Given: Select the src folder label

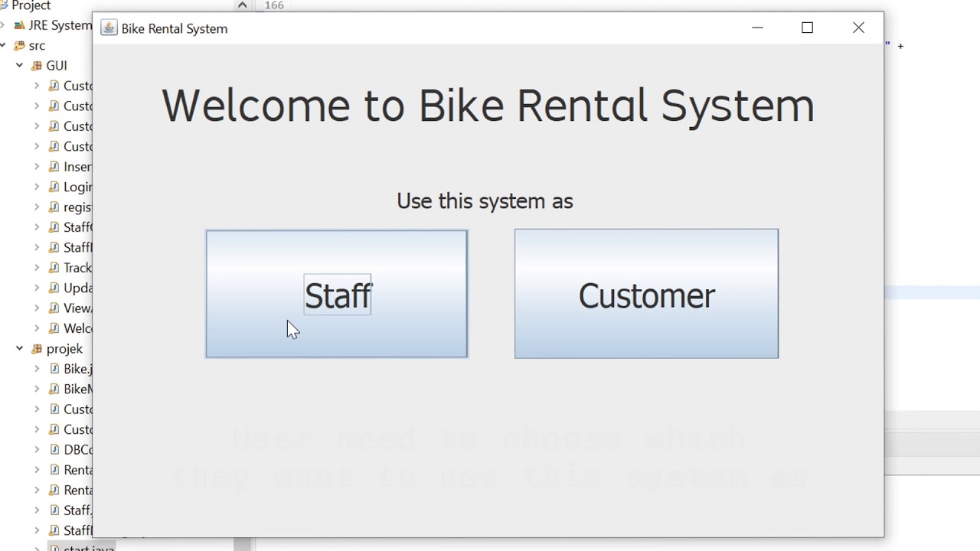Looking at the screenshot, I should pos(37,45).
